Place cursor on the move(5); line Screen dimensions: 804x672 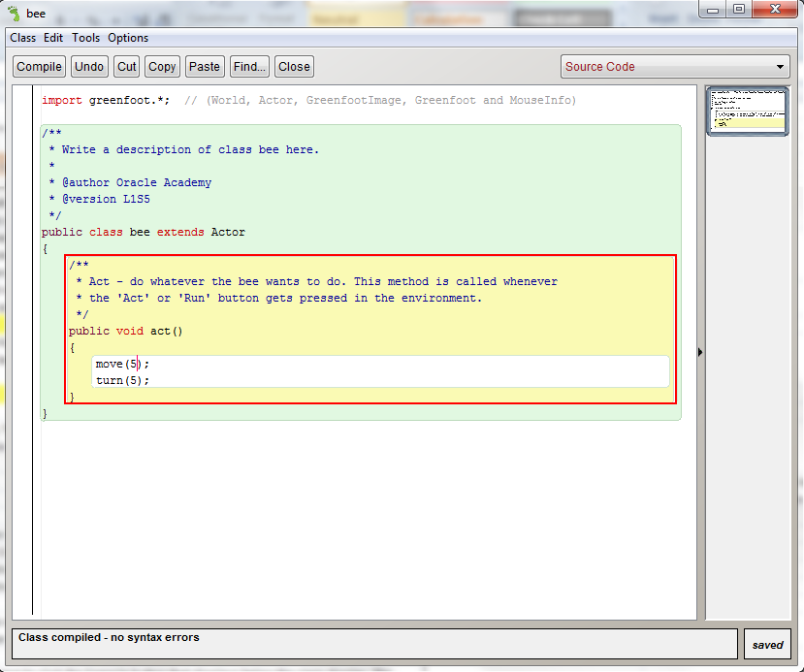(122, 364)
